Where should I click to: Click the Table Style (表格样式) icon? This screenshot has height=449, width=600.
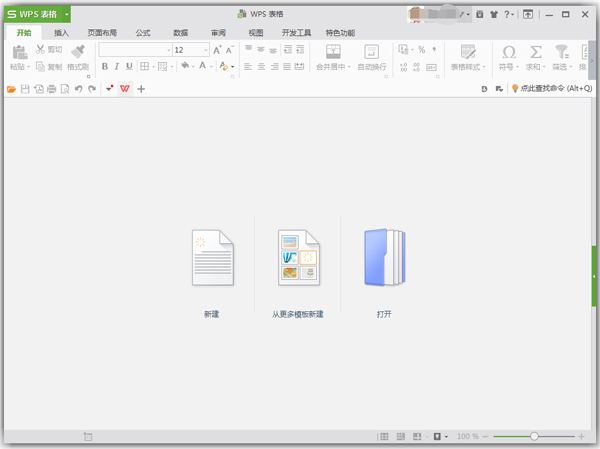pos(468,52)
